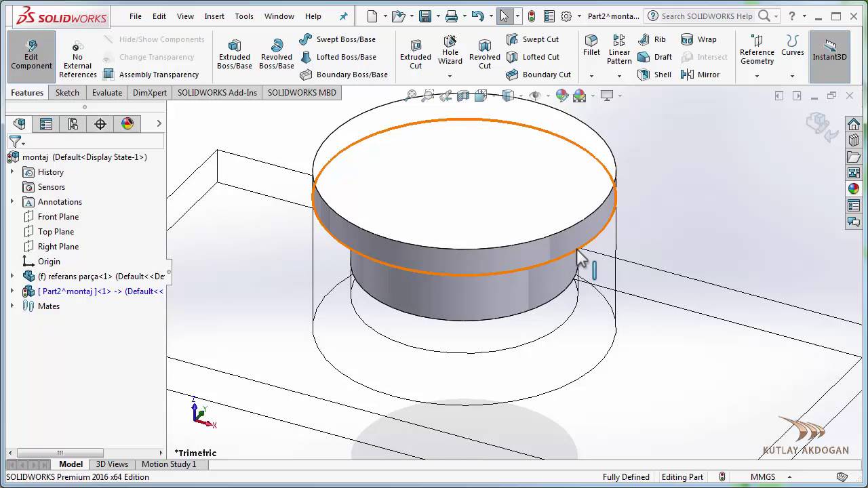Select the Shell tool
The image size is (868, 488).
pos(654,75)
